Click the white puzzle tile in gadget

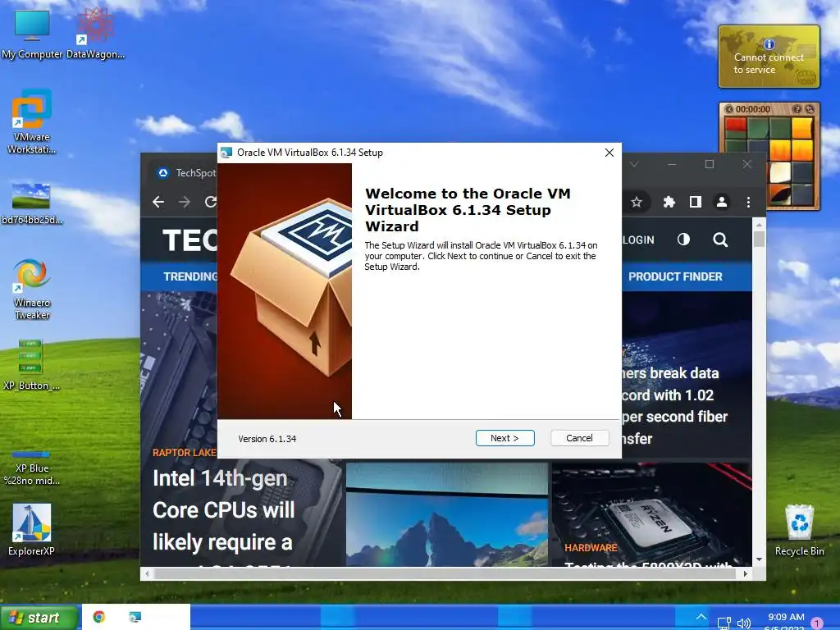tap(780, 172)
